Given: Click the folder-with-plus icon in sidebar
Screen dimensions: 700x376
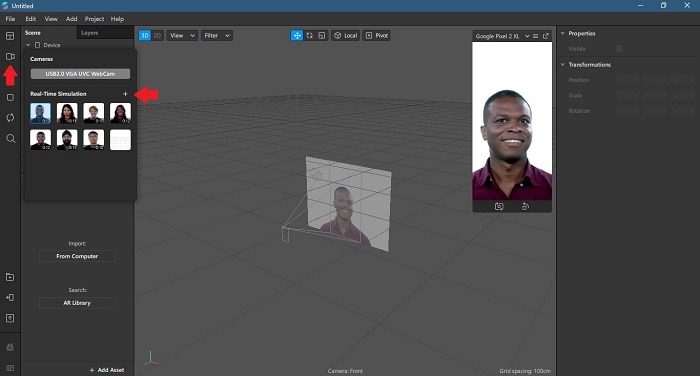Looking at the screenshot, I should pos(10,277).
